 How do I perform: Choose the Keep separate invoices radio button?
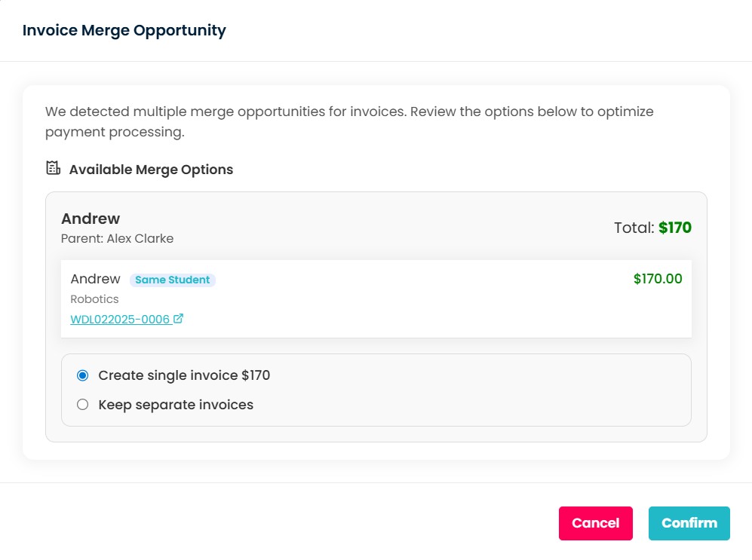tap(83, 405)
